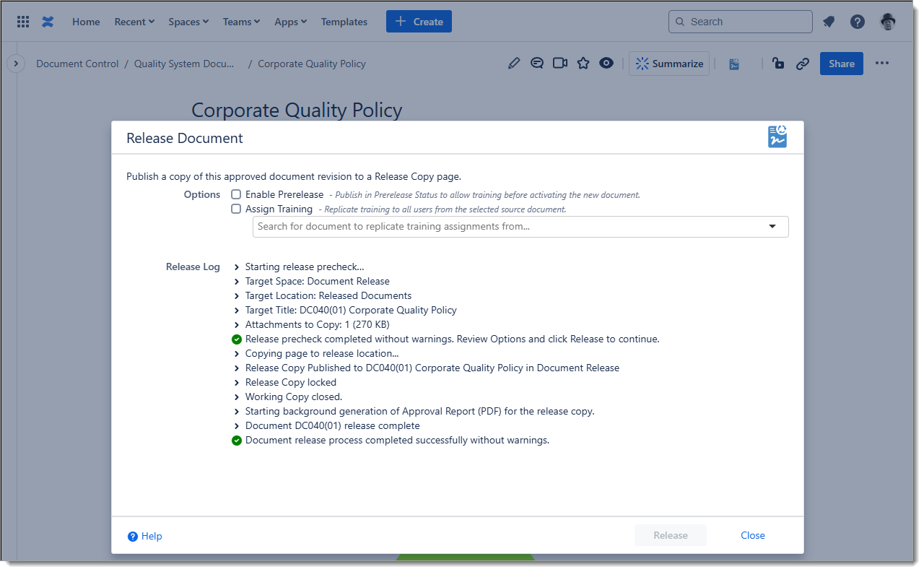
Task: Click the Close button in dialog
Action: [x=752, y=535]
